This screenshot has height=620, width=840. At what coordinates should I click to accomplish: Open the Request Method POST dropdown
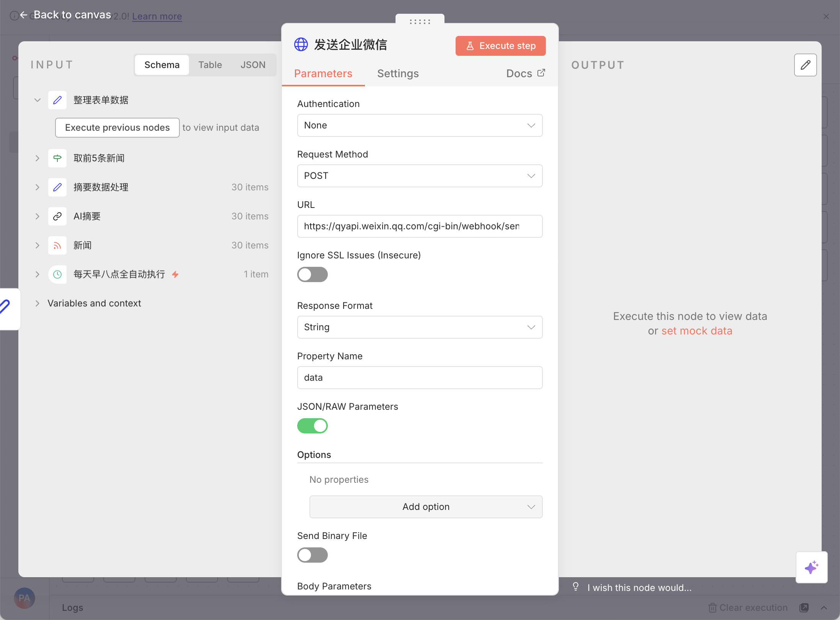(x=420, y=176)
